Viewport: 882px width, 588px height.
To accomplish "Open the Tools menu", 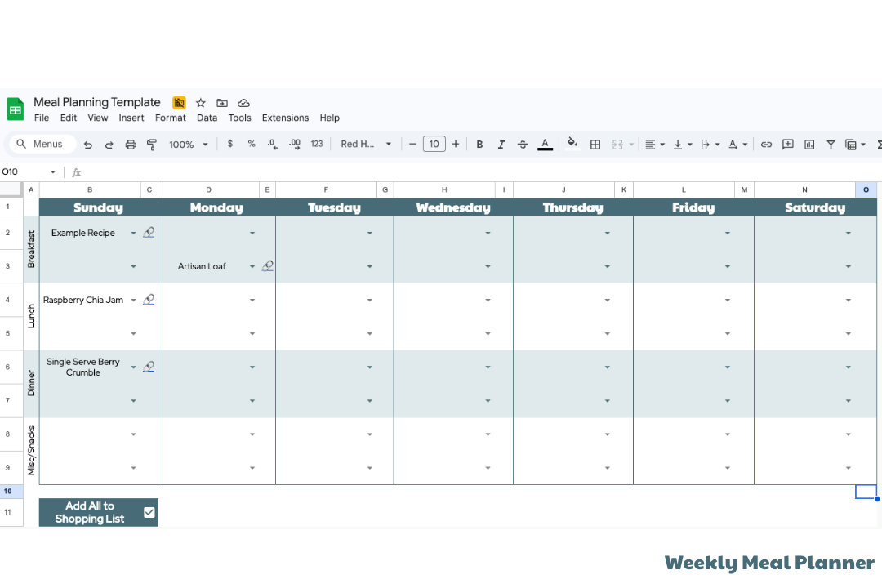I will 239,118.
